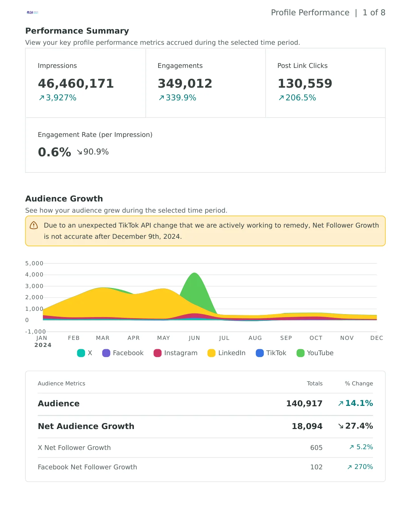Toggle the X series legend swatch
The width and height of the screenshot is (411, 532).
[81, 353]
